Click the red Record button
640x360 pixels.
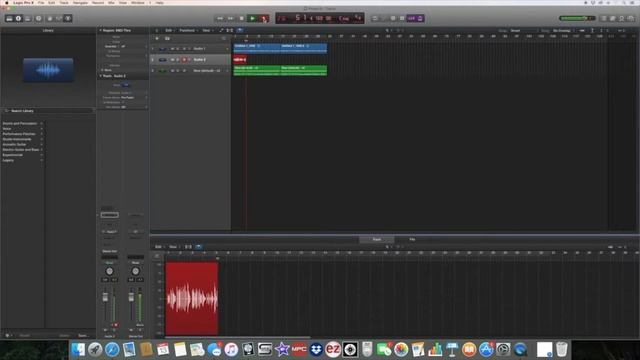264,18
